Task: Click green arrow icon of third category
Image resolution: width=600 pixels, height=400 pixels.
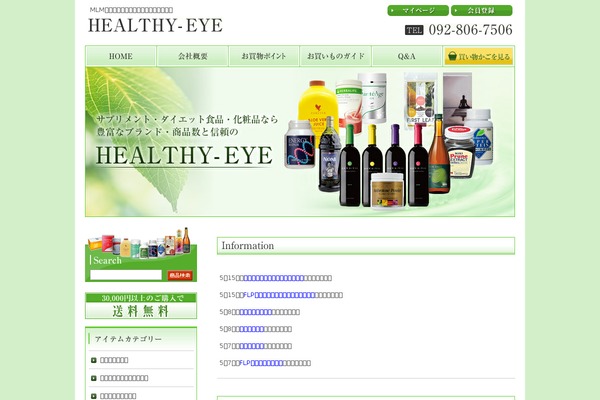Action: [x=94, y=396]
